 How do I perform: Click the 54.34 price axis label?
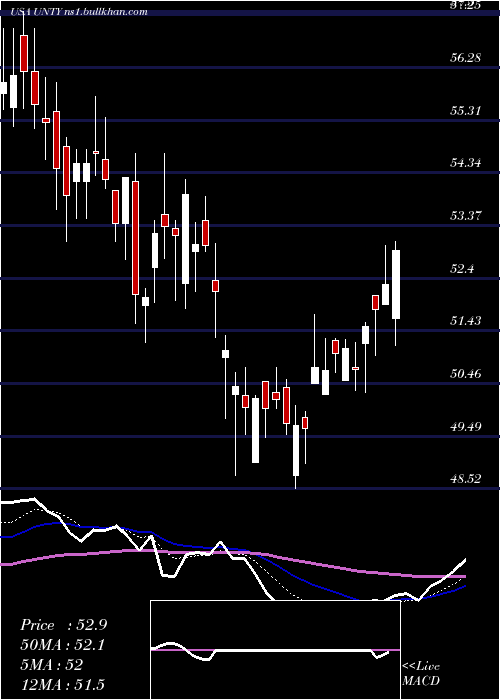[x=465, y=163]
